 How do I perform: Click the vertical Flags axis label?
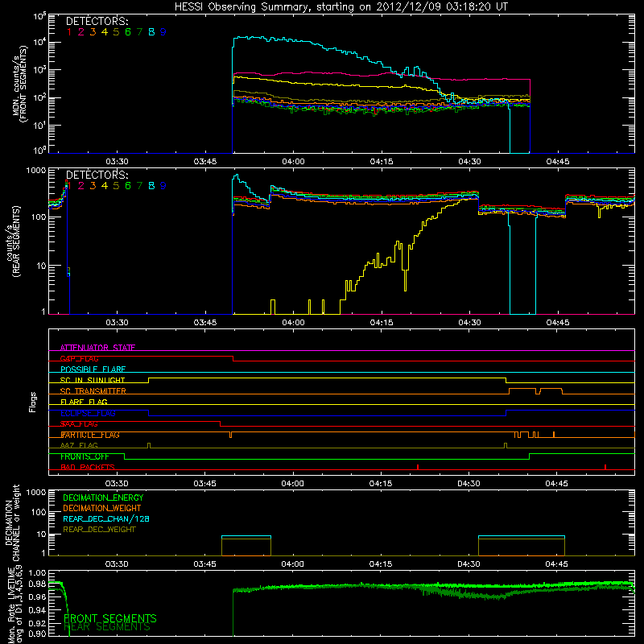pyautogui.click(x=33, y=402)
